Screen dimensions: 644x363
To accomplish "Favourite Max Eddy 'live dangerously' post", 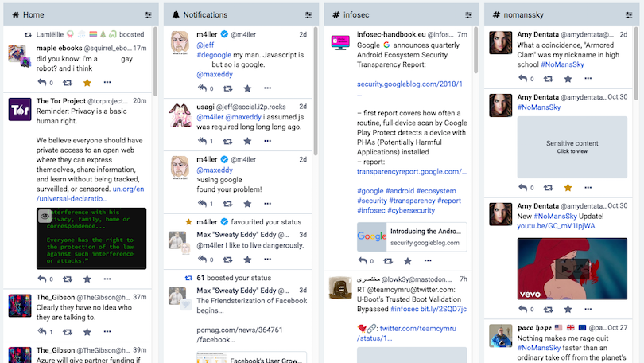I will point(247,260).
